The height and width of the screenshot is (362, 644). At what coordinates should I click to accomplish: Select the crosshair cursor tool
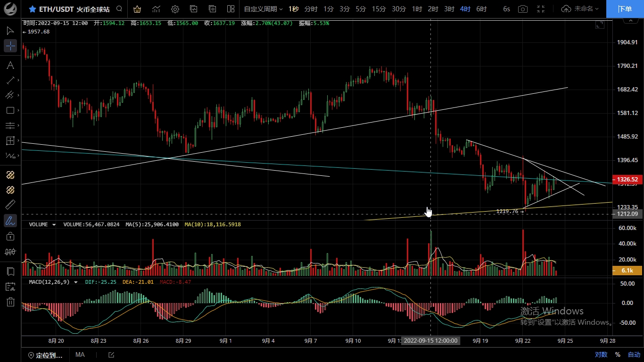click(10, 46)
